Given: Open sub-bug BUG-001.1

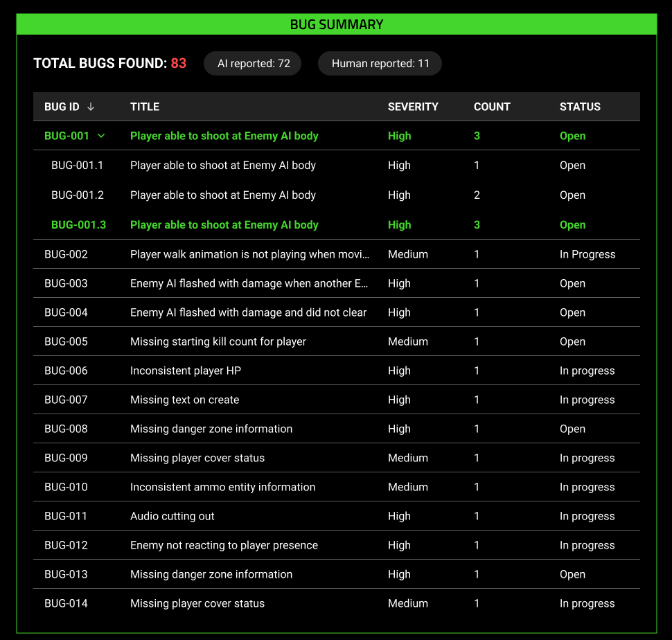Looking at the screenshot, I should coord(77,166).
